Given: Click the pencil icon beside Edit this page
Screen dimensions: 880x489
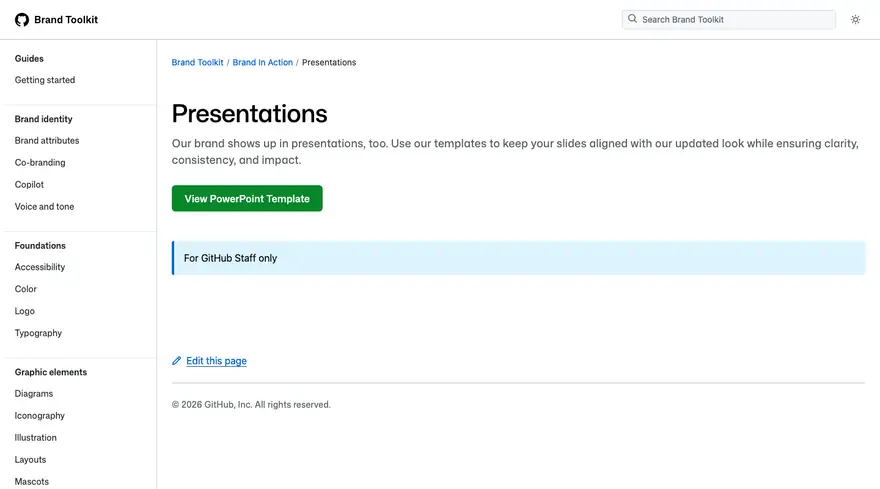Looking at the screenshot, I should pos(177,360).
